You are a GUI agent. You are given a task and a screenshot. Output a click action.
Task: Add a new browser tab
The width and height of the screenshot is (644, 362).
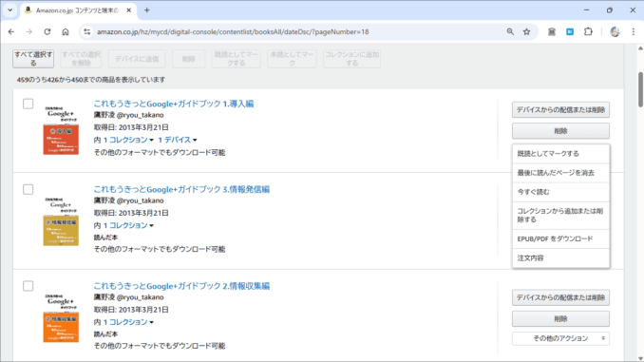pos(146,10)
